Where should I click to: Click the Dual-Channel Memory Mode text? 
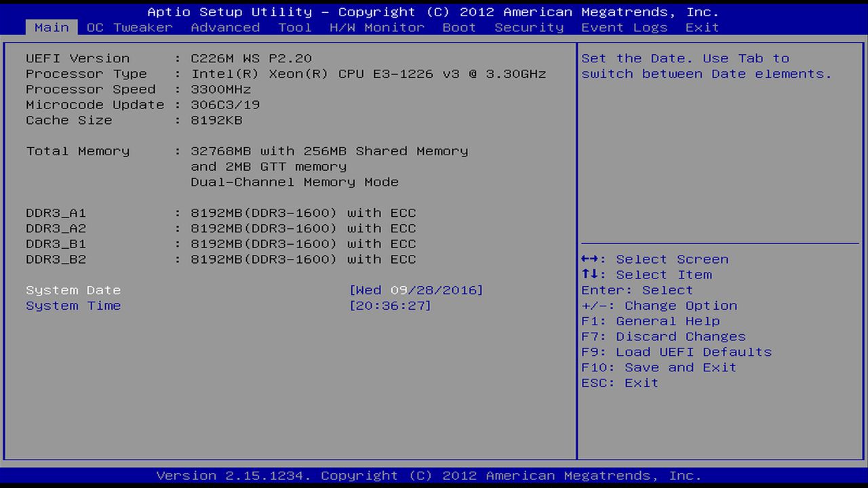(294, 182)
